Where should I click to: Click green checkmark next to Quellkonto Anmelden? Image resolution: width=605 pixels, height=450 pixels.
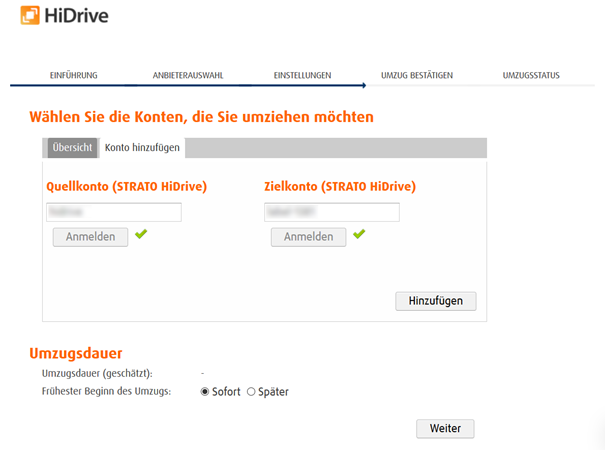pyautogui.click(x=141, y=234)
